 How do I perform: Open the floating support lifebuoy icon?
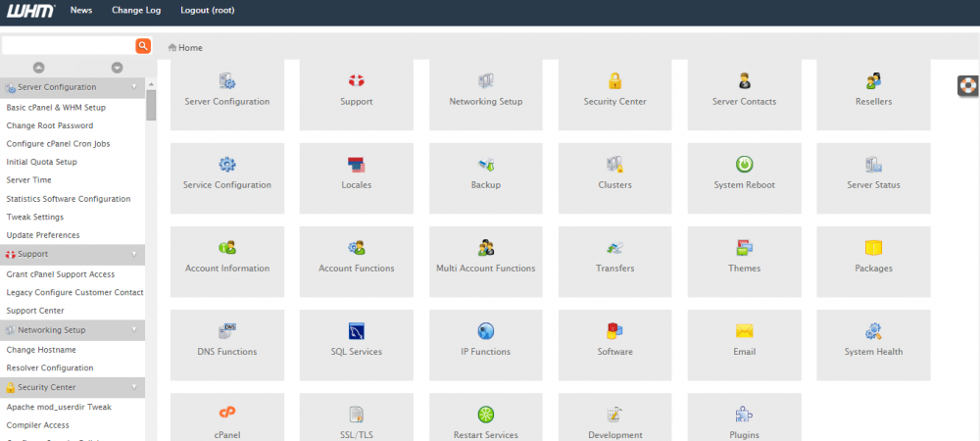point(968,85)
